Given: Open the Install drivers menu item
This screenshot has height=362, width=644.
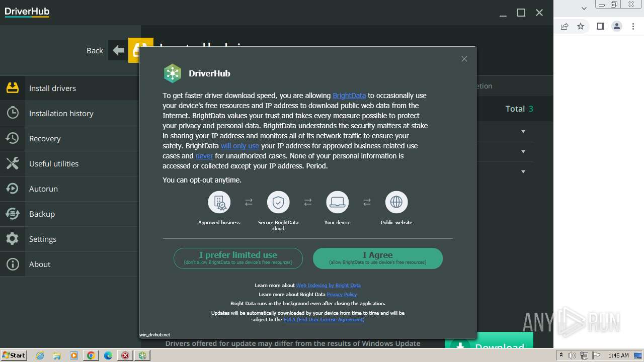Looking at the screenshot, I should click(69, 88).
